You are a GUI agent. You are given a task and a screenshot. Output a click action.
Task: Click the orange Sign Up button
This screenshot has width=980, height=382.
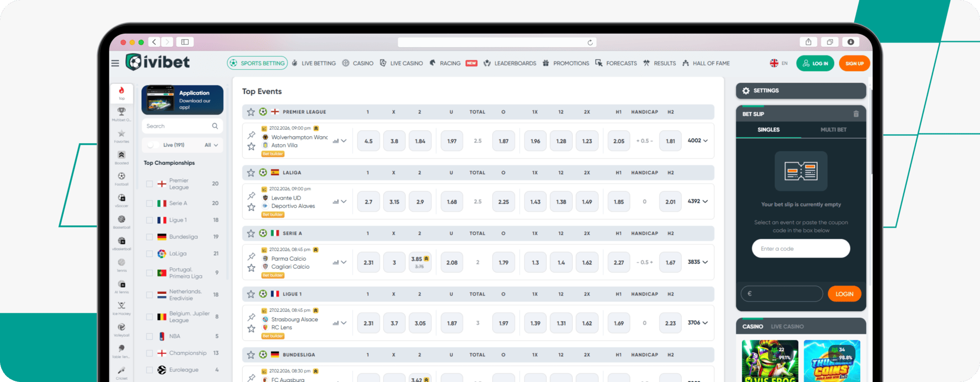click(x=854, y=64)
